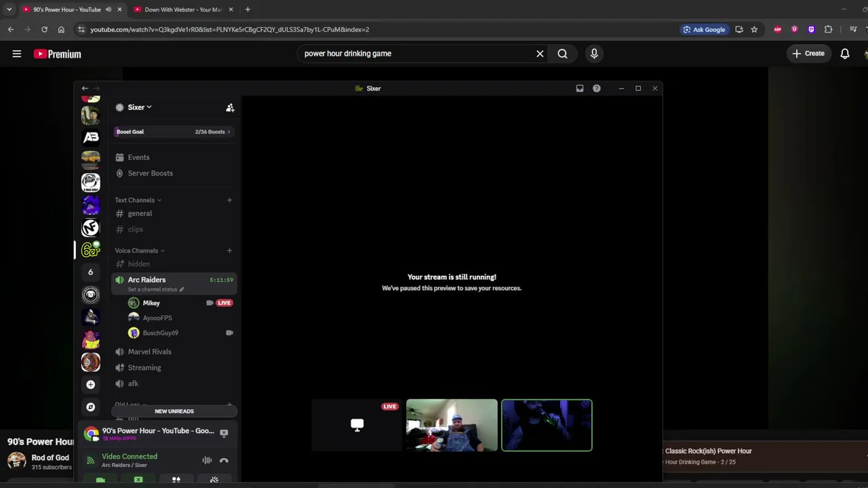Disconnect from the voice call

click(224, 460)
